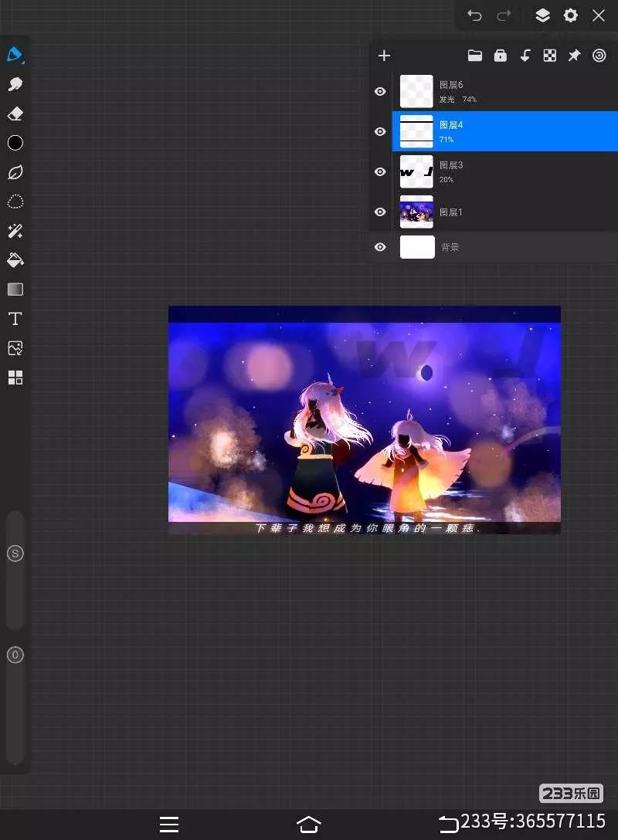Adjust the opacity slider marked 0
The width and height of the screenshot is (618, 840).
pos(15,655)
